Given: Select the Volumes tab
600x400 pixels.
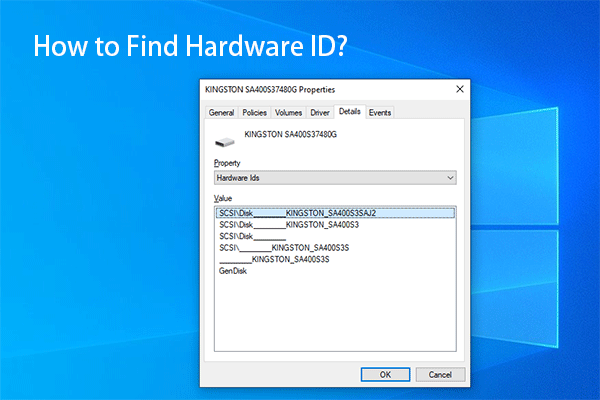Looking at the screenshot, I should (x=288, y=113).
